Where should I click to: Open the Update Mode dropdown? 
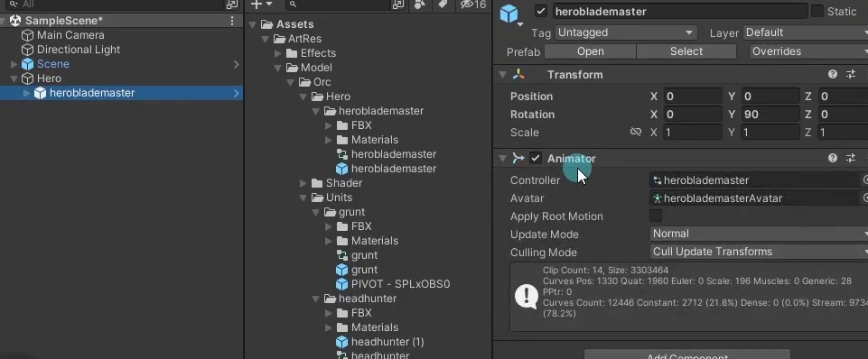point(759,234)
